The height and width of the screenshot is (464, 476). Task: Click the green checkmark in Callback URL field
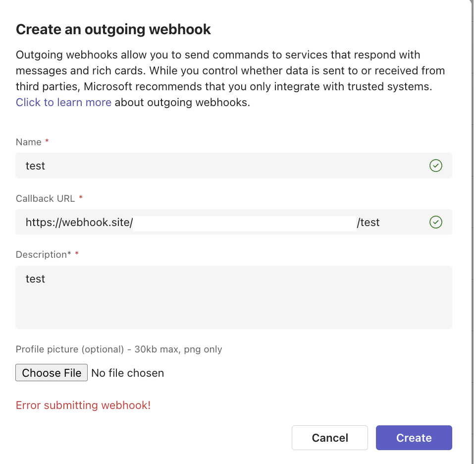435,222
